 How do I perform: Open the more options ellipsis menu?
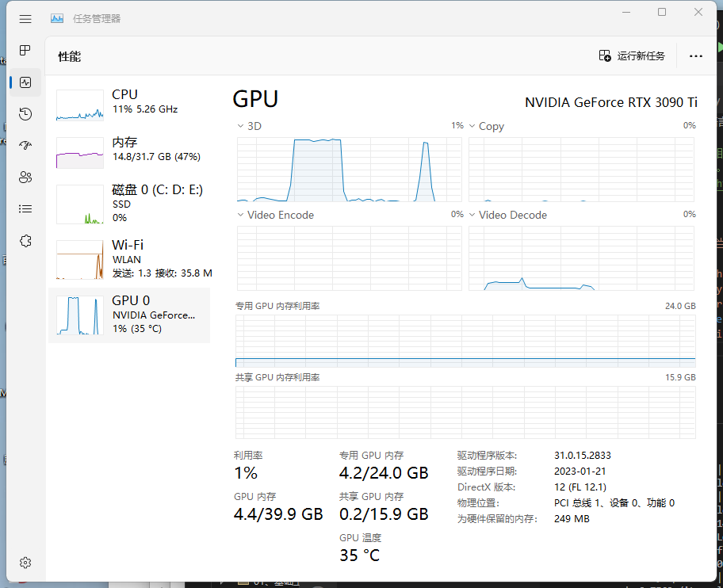coord(696,56)
